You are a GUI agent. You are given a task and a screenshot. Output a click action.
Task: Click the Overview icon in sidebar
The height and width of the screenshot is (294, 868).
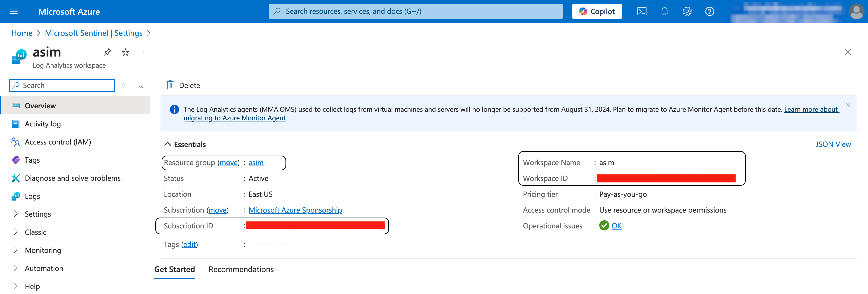coord(16,106)
